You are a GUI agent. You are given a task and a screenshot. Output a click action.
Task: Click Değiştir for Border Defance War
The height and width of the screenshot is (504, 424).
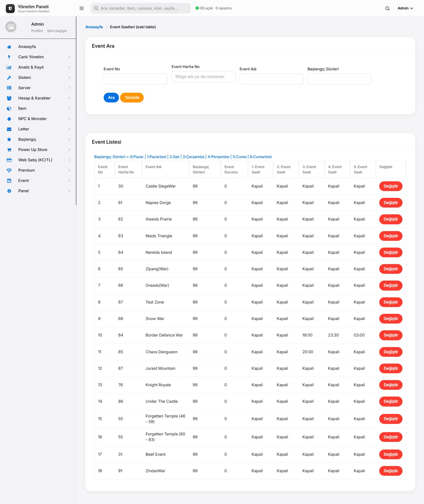pos(391,335)
